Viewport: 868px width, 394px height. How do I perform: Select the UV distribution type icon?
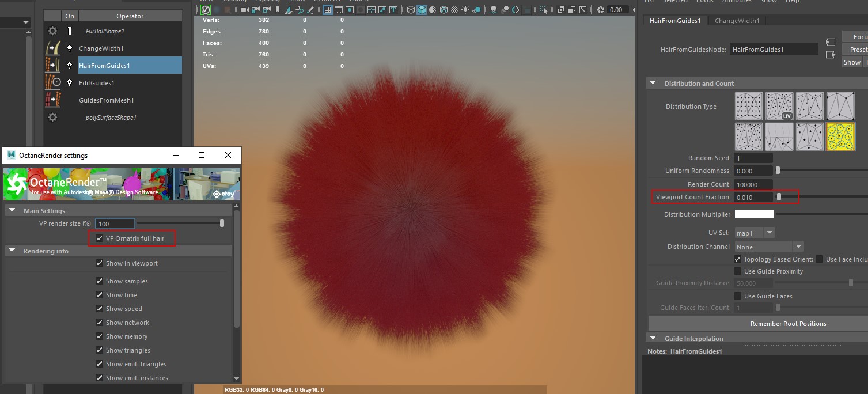pyautogui.click(x=779, y=107)
